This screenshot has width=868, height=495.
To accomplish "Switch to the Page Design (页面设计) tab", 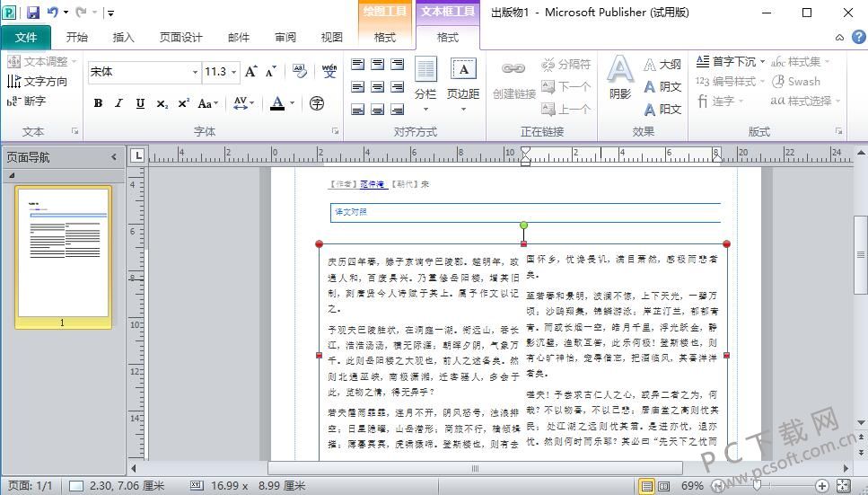I will [x=181, y=37].
